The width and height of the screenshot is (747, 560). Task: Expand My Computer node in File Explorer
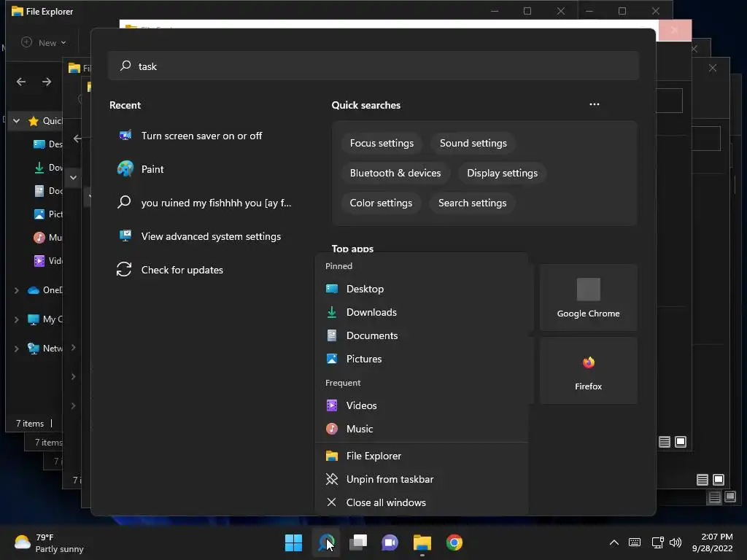(x=16, y=319)
